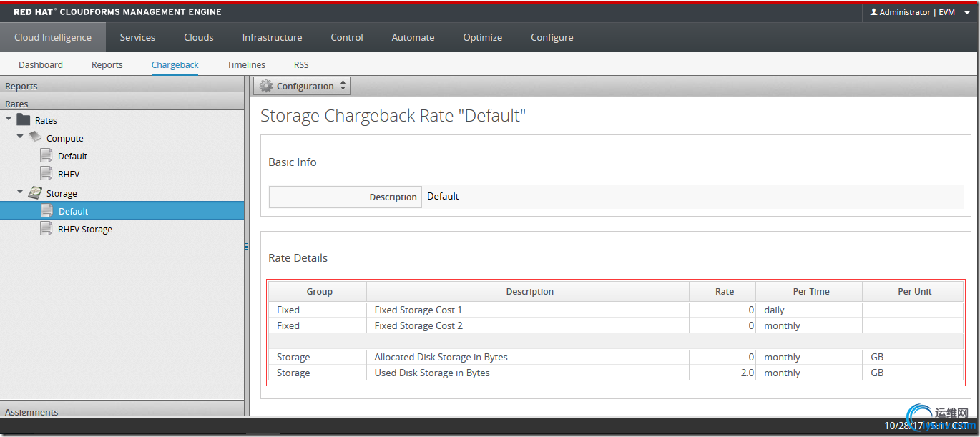Switch to the Timelines tab
The height and width of the screenshot is (437, 980).
(246, 64)
